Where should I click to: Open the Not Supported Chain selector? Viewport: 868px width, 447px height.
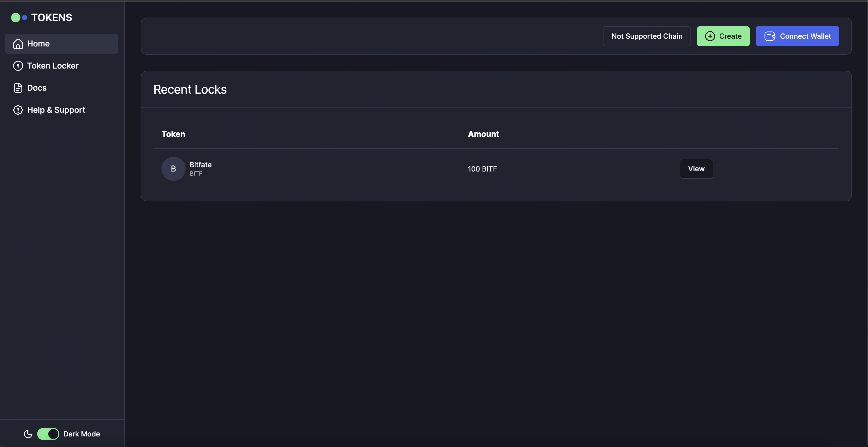[647, 36]
